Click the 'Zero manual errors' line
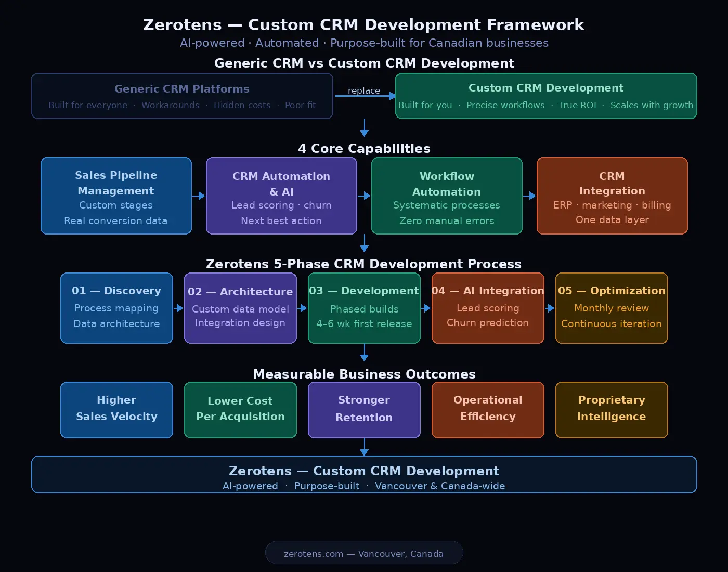Image resolution: width=728 pixels, height=572 pixels. [447, 221]
